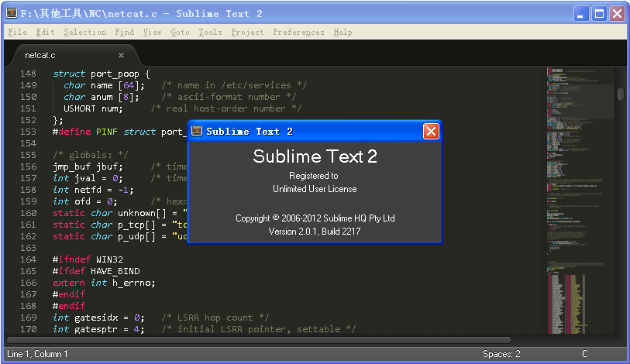Close the Sublime Text 2 about dialog
Screen dimensions: 630x364
pos(431,132)
